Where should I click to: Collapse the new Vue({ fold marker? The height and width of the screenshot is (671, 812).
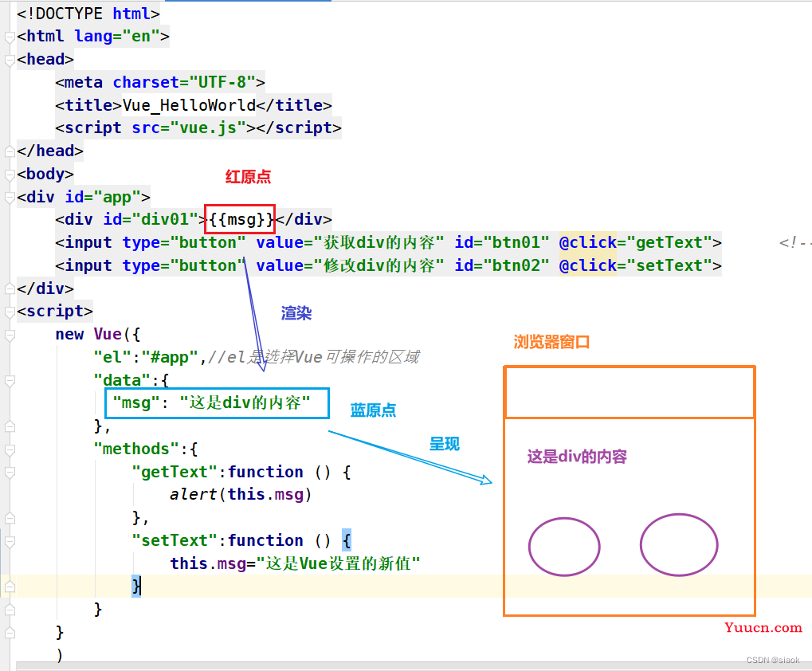coord(9,335)
